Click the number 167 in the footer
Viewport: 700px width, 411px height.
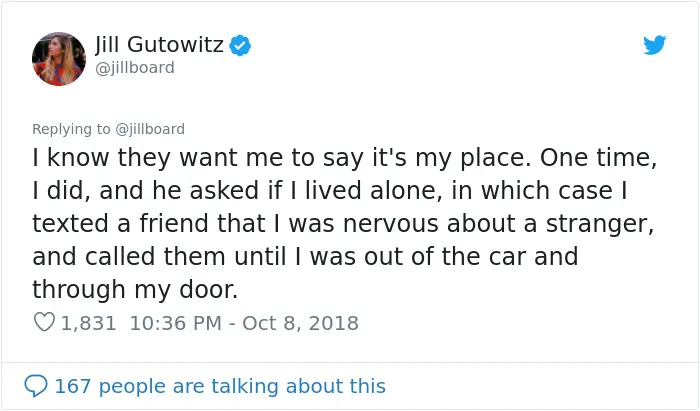73,386
